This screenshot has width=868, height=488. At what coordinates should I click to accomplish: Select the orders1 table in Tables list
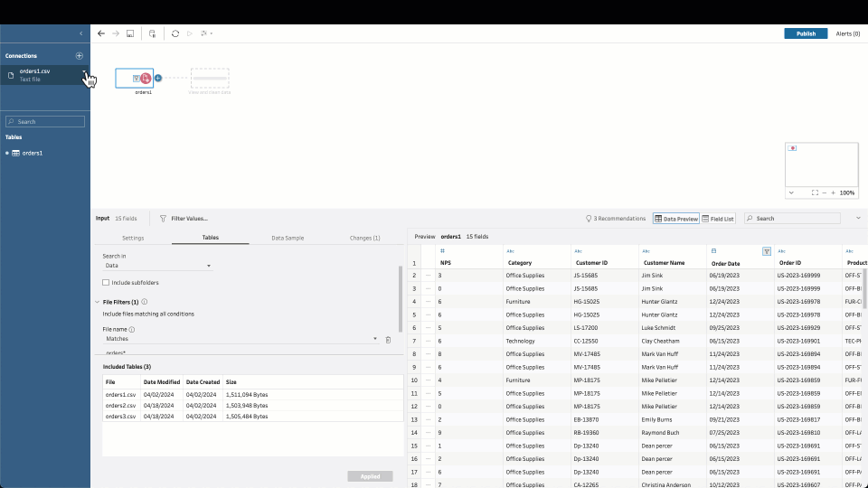coord(33,154)
